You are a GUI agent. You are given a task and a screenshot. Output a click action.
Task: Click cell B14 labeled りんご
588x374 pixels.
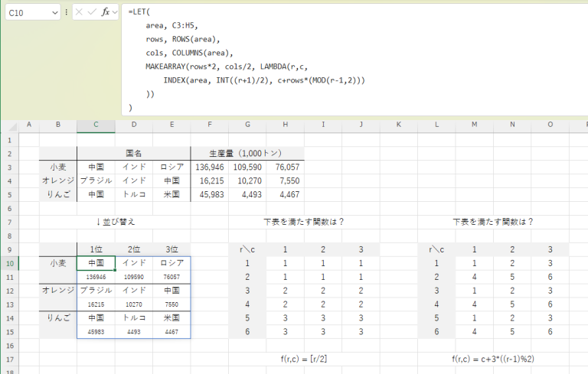58,318
